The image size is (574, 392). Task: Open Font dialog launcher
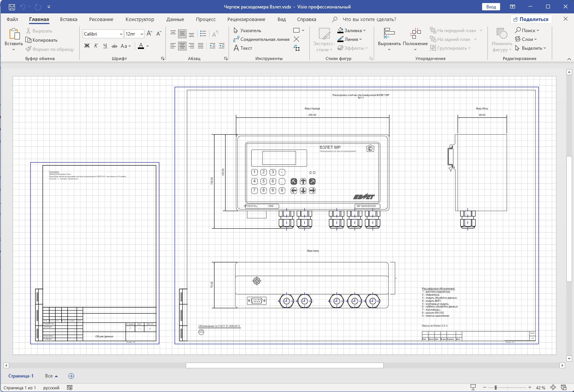click(163, 59)
